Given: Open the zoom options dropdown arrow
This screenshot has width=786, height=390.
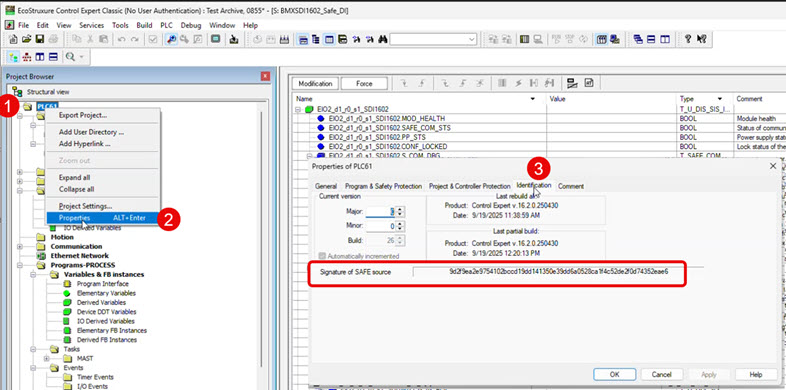Looking at the screenshot, I should click(81, 57).
